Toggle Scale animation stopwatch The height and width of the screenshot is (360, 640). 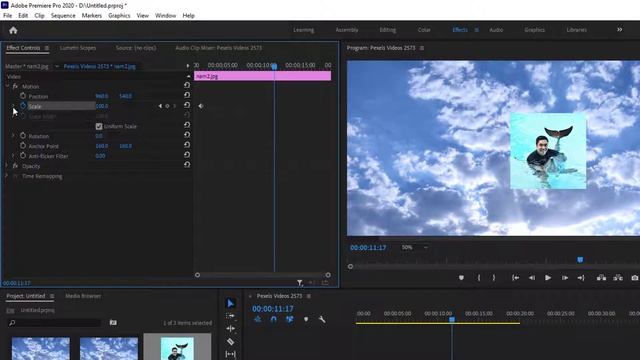23,106
